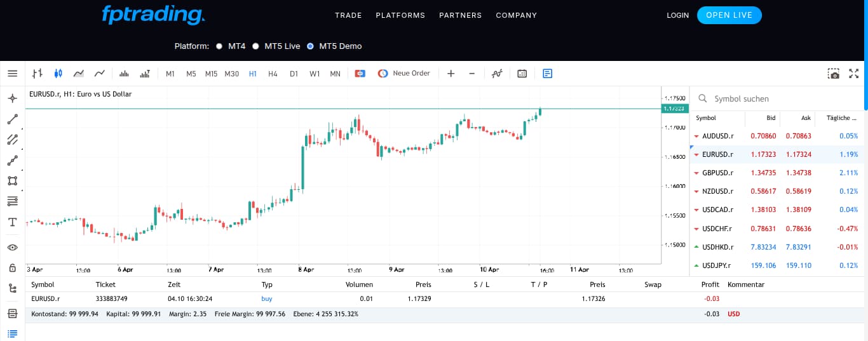Take a chart screenshot with camera icon

(x=834, y=74)
